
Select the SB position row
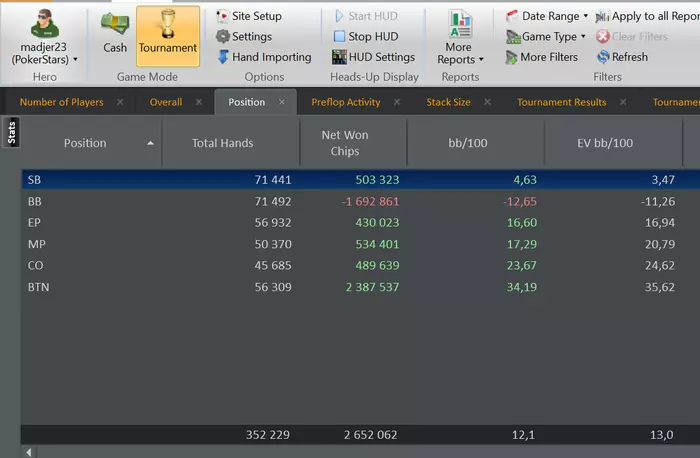[x=361, y=179]
